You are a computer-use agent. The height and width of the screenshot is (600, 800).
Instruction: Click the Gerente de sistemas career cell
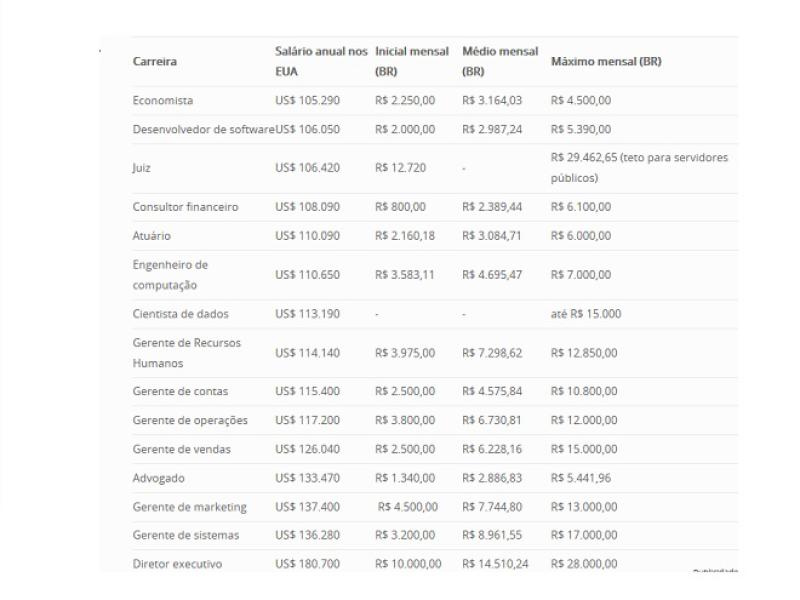coord(186,536)
